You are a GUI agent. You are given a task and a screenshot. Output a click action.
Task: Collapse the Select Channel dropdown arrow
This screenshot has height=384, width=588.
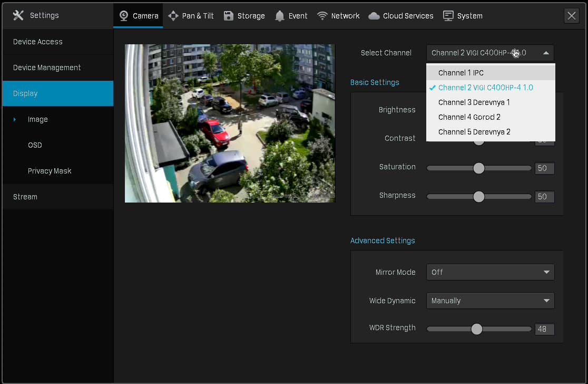(x=546, y=53)
